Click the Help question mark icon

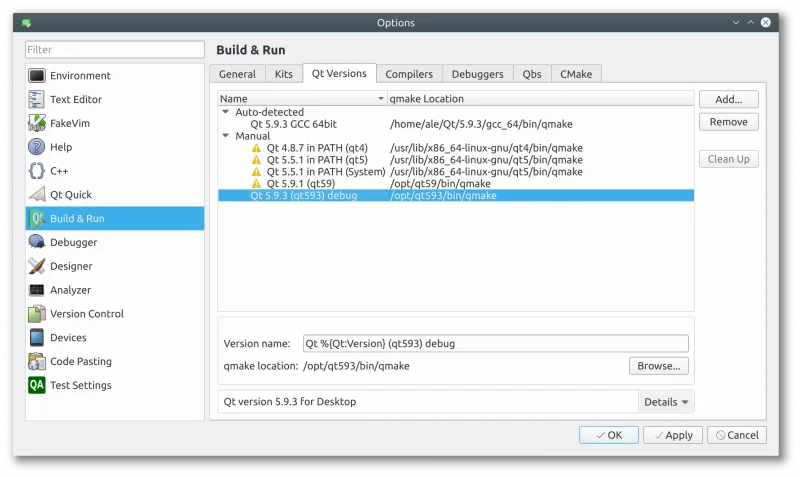(x=37, y=147)
